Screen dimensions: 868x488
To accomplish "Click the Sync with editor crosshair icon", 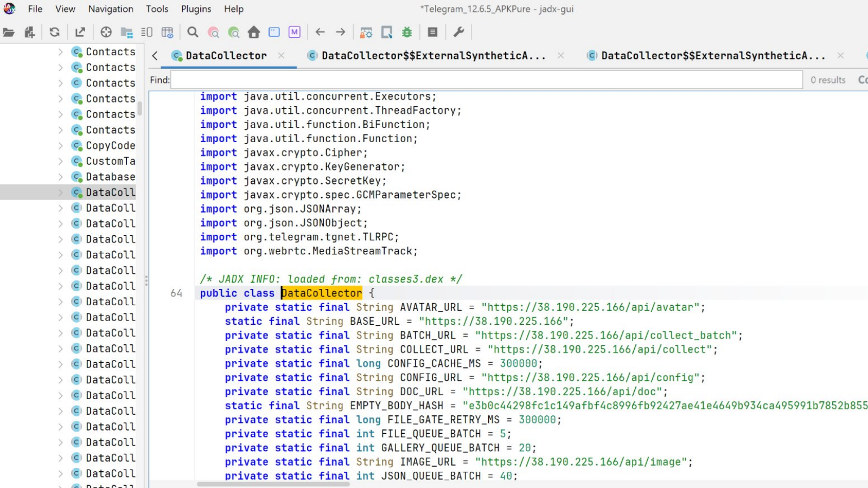I will pos(106,33).
